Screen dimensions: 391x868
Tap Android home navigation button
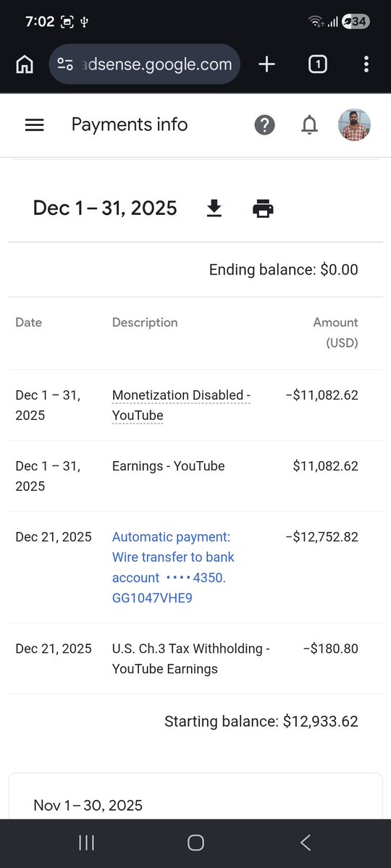[x=195, y=843]
